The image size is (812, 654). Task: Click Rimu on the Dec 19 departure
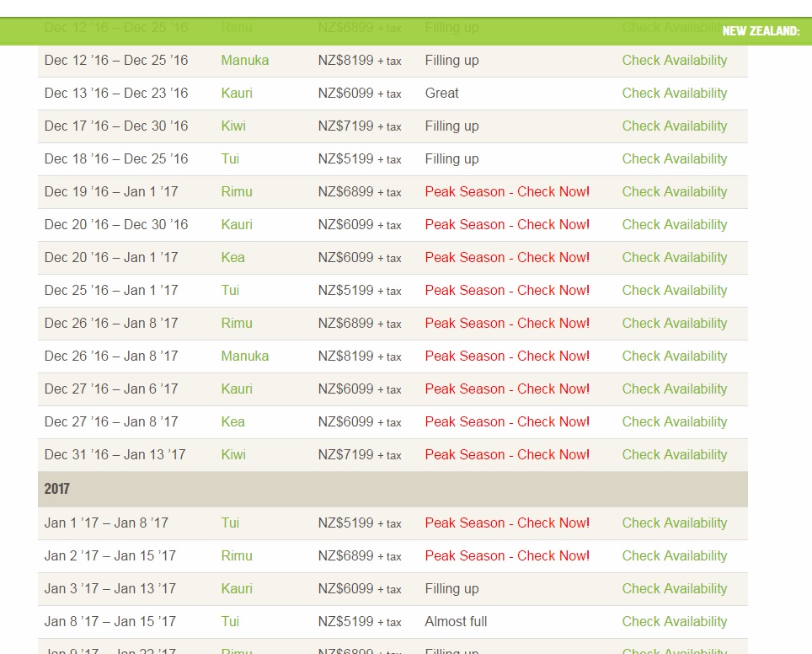pyautogui.click(x=237, y=192)
